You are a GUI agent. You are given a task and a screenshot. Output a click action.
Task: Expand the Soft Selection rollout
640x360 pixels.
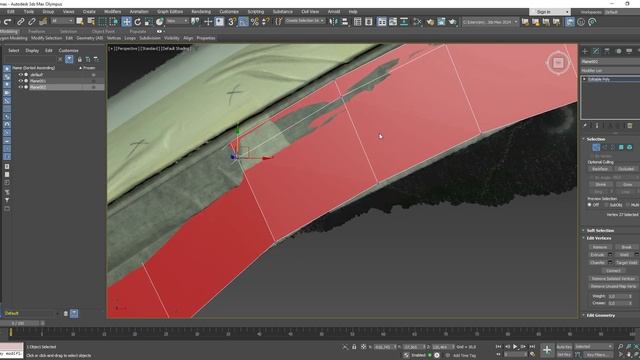click(600, 230)
